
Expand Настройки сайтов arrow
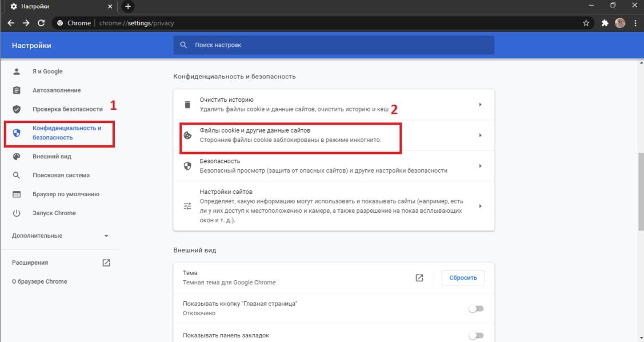click(480, 206)
